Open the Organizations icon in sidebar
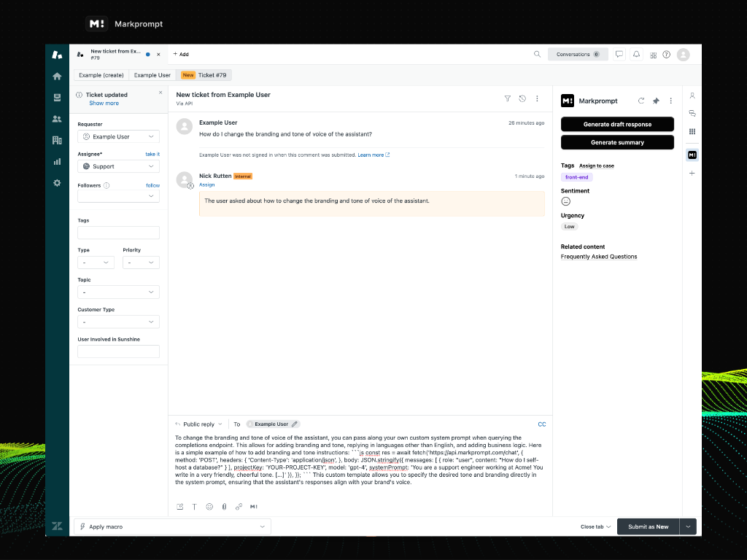This screenshot has width=747, height=560. click(x=57, y=140)
